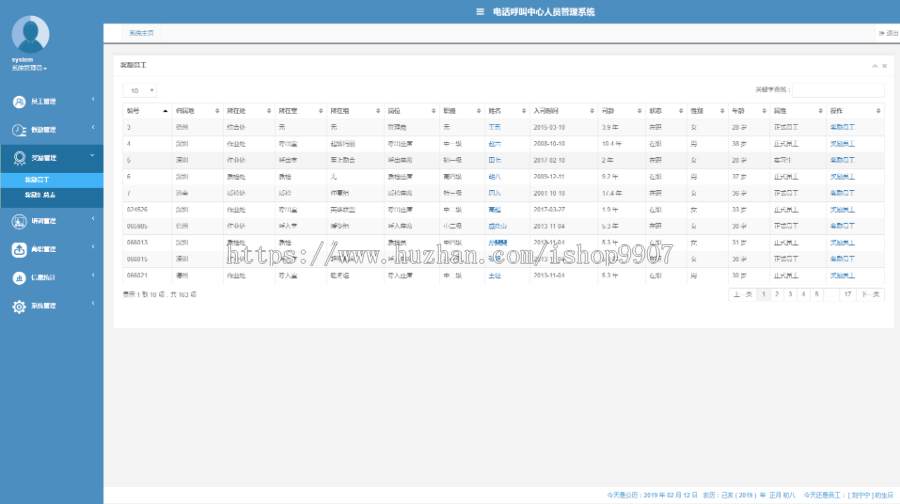
Task: Click the system user avatar picture
Action: [x=30, y=34]
